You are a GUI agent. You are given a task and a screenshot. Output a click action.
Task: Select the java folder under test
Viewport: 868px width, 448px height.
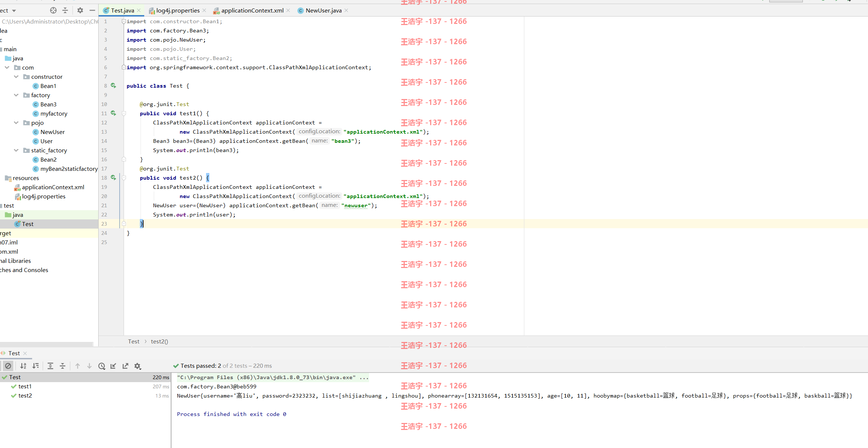(x=14, y=215)
